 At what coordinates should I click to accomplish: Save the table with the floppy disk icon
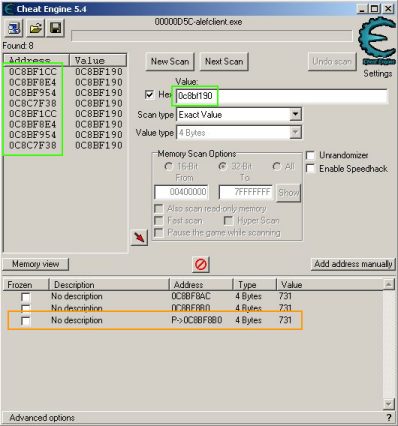point(55,28)
